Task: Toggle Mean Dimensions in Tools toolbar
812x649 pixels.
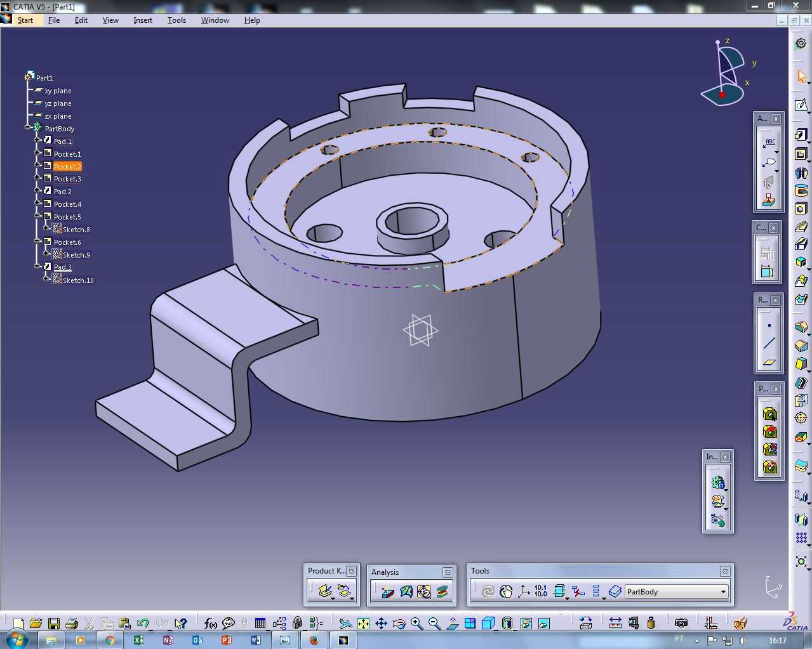Action: 541,591
